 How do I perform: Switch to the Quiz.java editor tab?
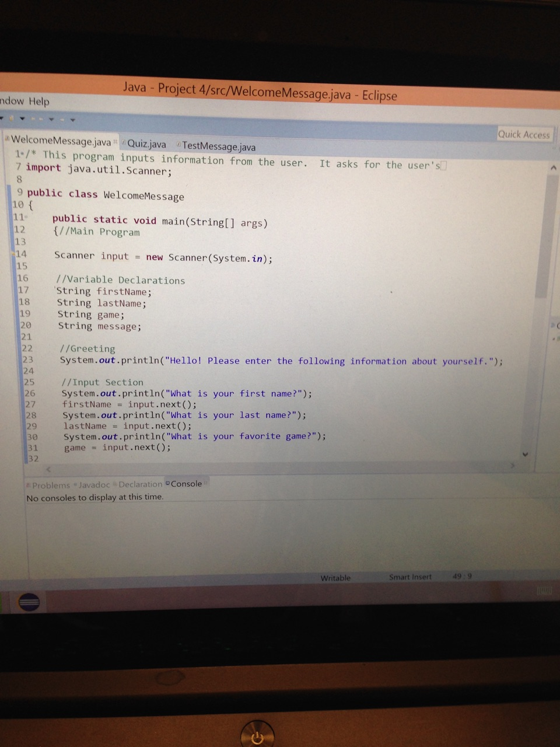146,144
